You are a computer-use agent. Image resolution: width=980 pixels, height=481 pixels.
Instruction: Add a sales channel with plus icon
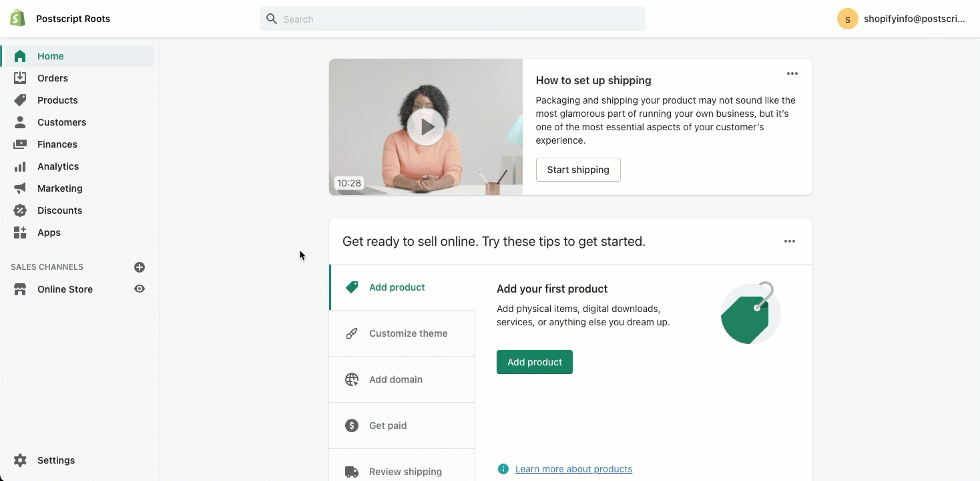coord(140,267)
